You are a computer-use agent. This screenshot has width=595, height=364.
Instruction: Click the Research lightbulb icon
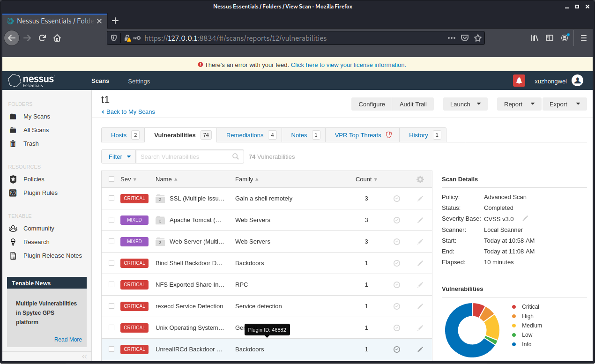(14, 242)
